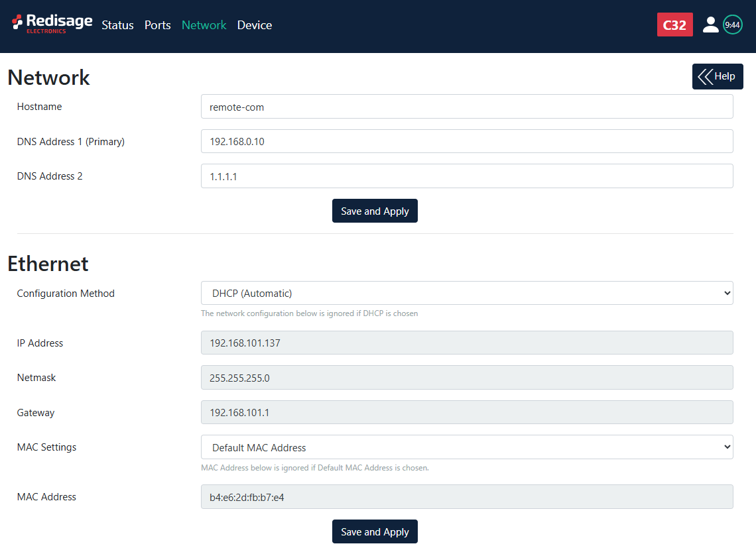756x552 pixels.
Task: Click the Netmask field
Action: click(467, 378)
